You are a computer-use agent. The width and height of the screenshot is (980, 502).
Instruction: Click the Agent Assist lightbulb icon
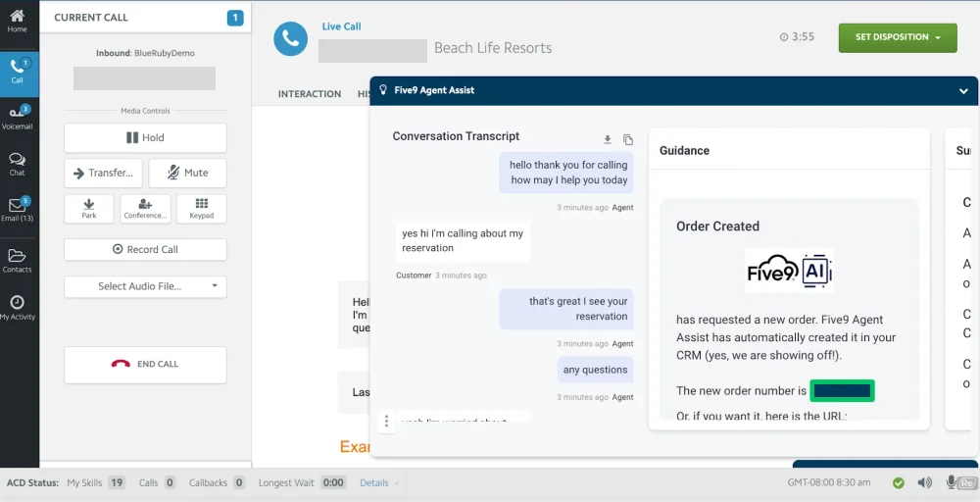(x=383, y=90)
